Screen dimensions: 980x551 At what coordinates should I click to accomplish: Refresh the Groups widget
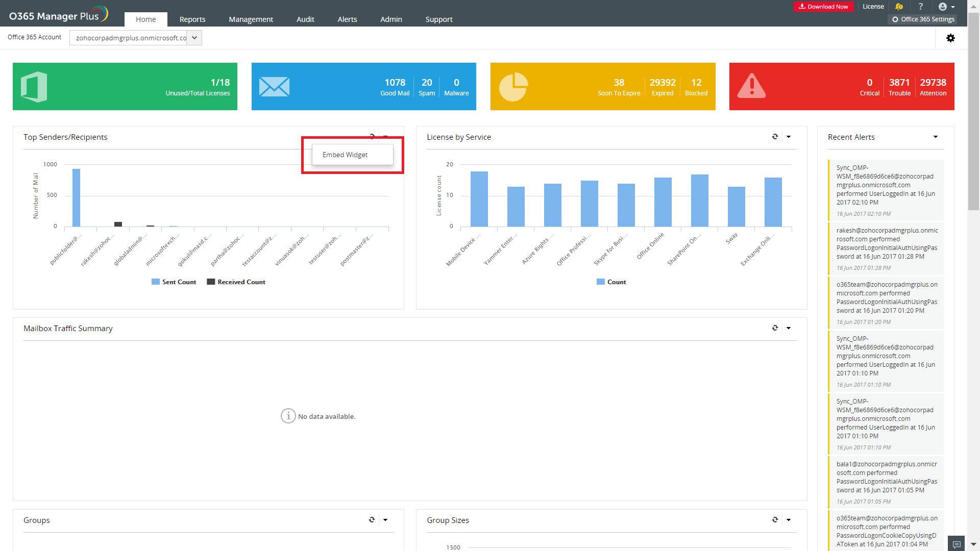[x=372, y=520]
